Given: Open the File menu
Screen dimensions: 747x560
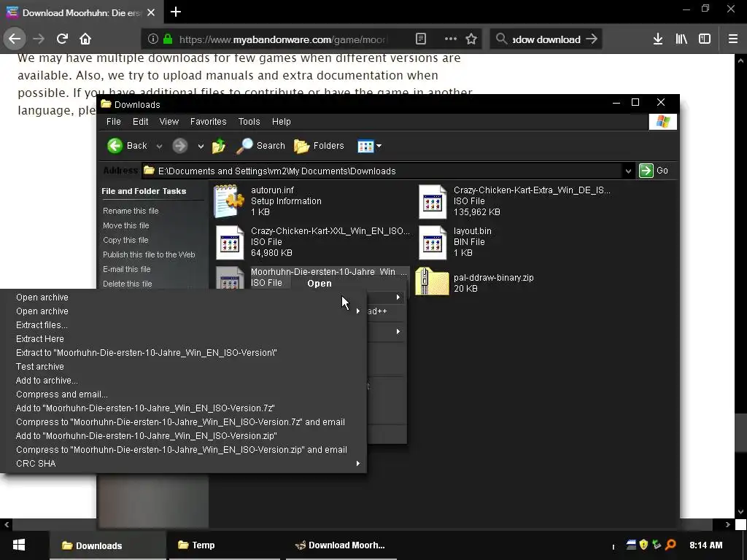Looking at the screenshot, I should pos(113,122).
